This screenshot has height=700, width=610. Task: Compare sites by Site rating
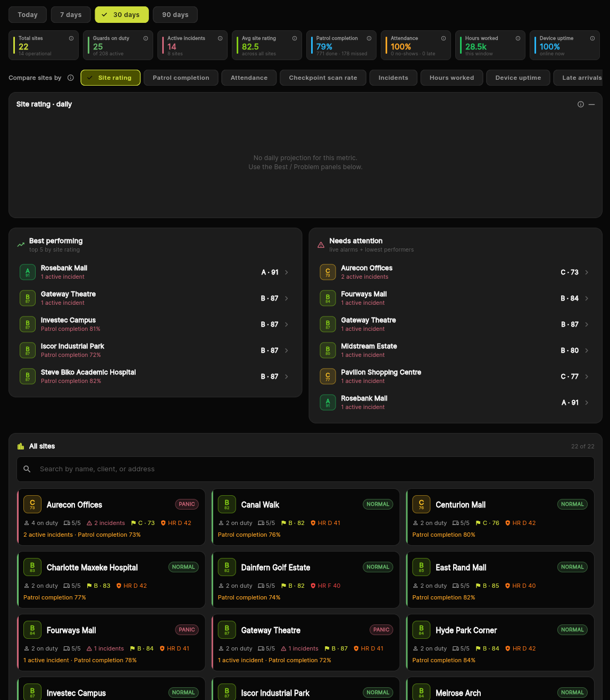click(x=111, y=78)
